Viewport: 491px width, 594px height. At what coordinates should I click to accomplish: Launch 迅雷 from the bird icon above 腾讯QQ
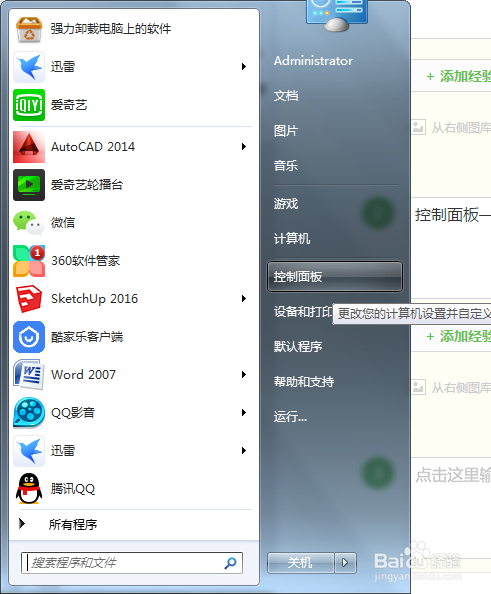pos(29,451)
